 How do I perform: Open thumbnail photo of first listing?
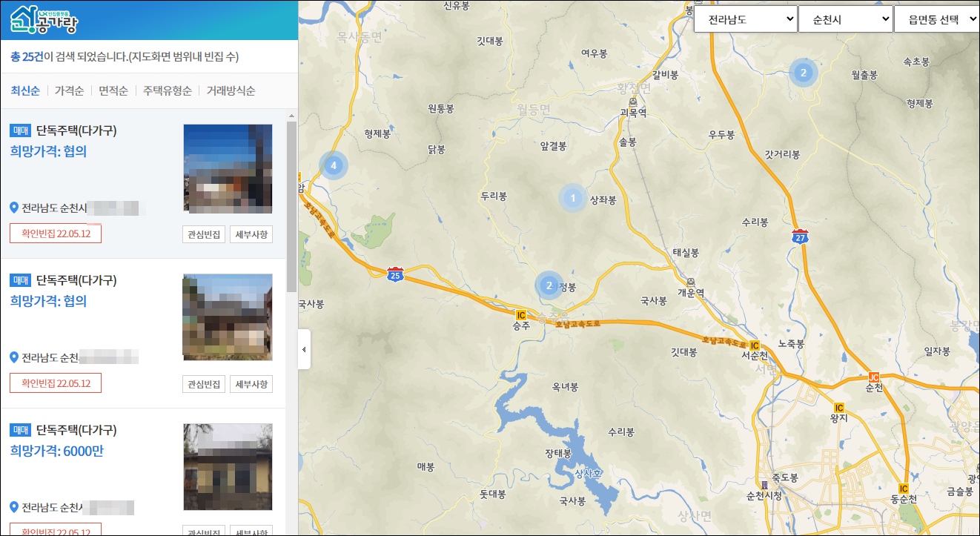[x=228, y=168]
